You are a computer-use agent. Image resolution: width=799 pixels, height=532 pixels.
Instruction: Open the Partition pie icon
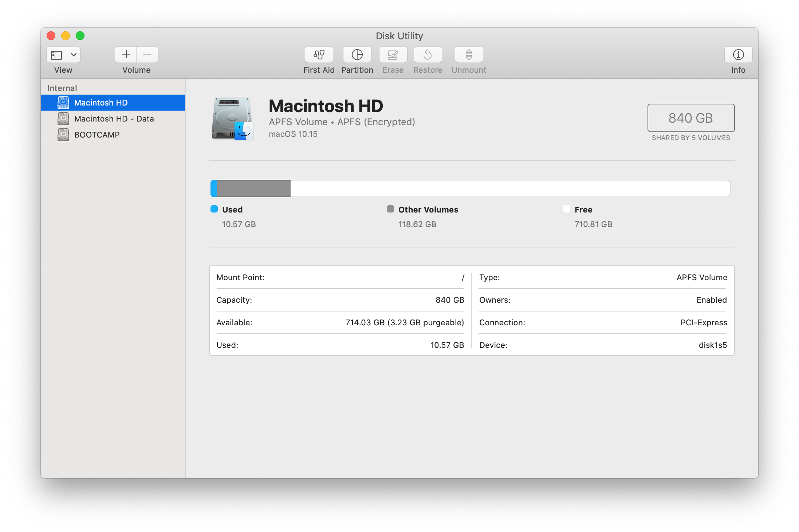pos(357,55)
